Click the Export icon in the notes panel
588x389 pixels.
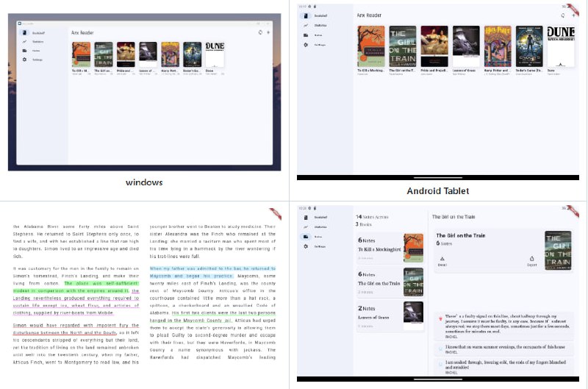click(531, 259)
